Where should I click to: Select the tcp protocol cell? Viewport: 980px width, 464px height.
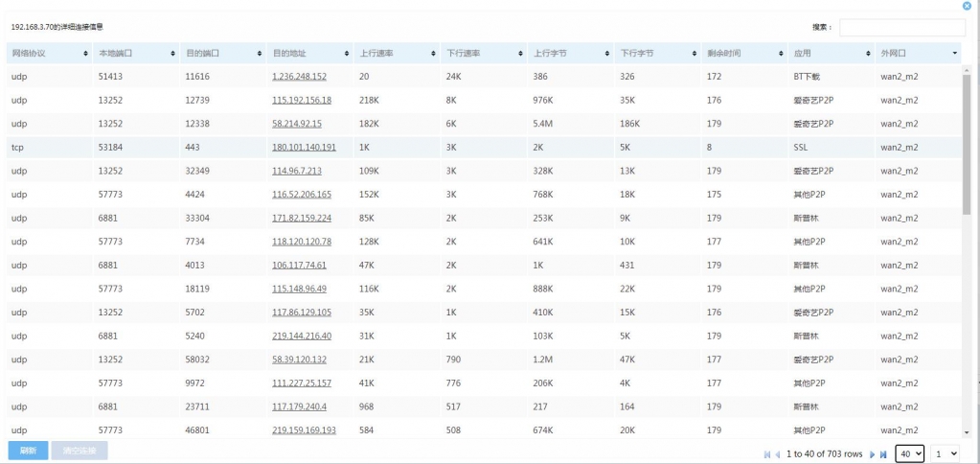tap(49, 148)
